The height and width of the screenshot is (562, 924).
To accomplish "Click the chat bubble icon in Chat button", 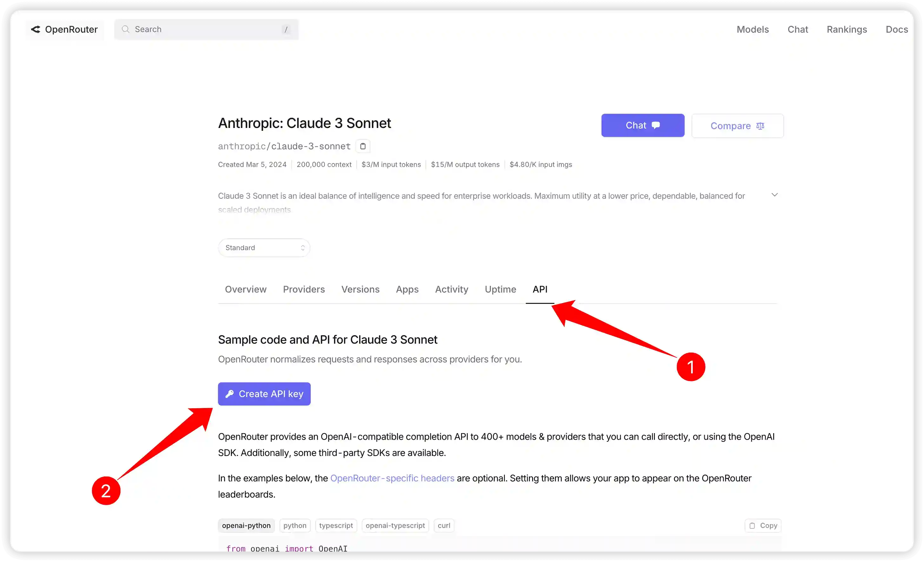I will [x=656, y=125].
